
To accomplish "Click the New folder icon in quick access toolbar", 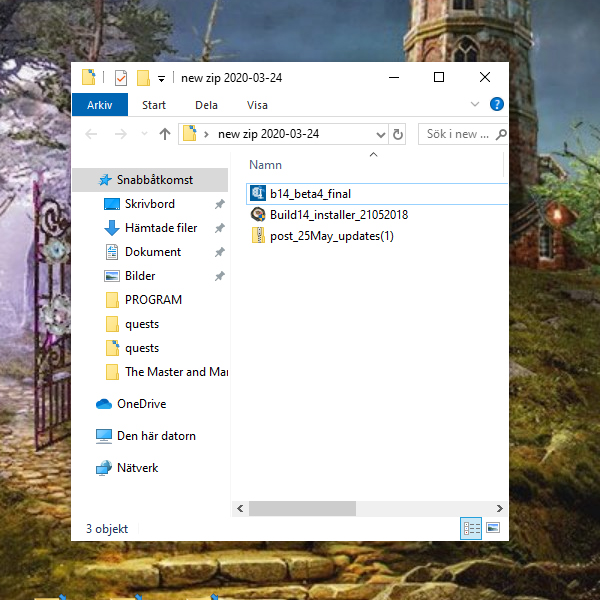I will coord(143,78).
